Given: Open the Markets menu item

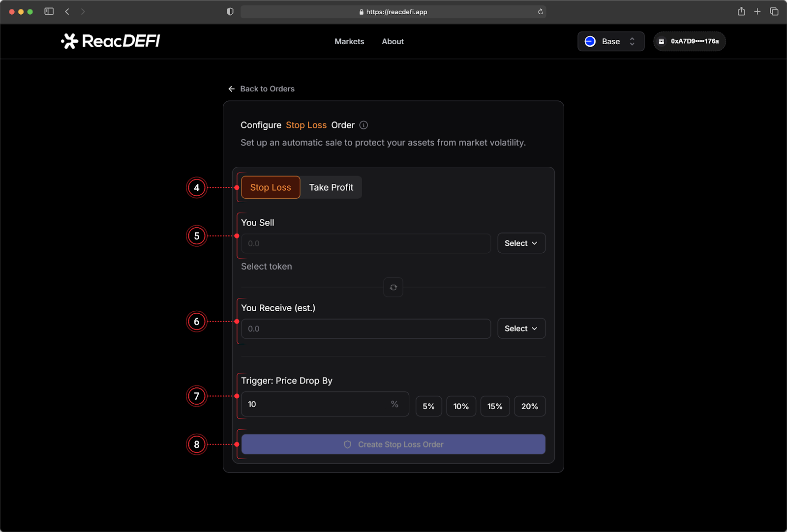Looking at the screenshot, I should tap(349, 42).
